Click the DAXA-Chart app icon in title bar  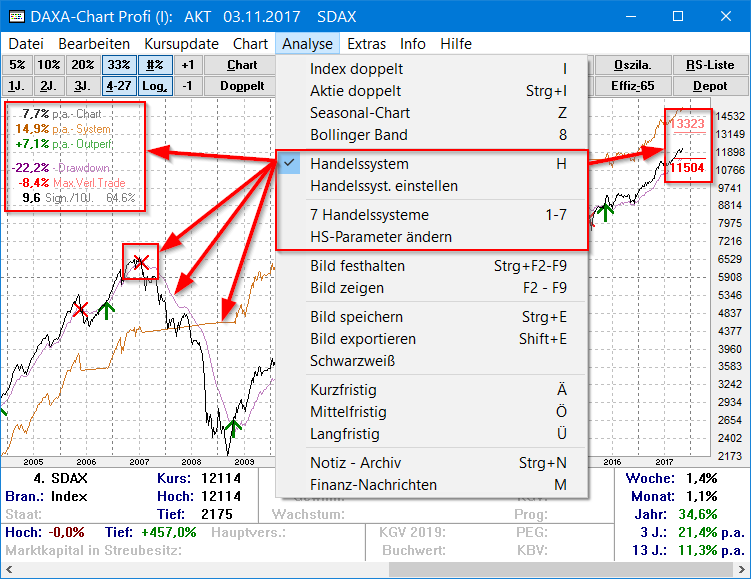14,16
